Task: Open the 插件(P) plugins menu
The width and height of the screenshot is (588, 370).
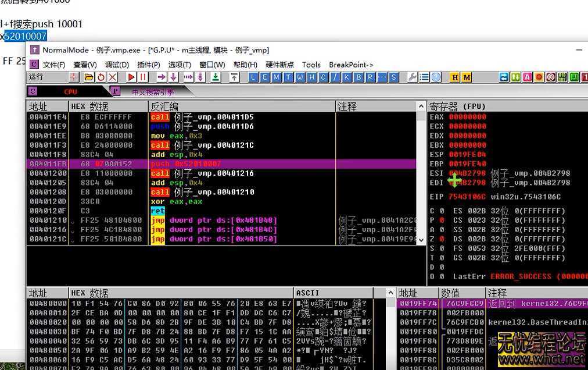Action: point(148,65)
